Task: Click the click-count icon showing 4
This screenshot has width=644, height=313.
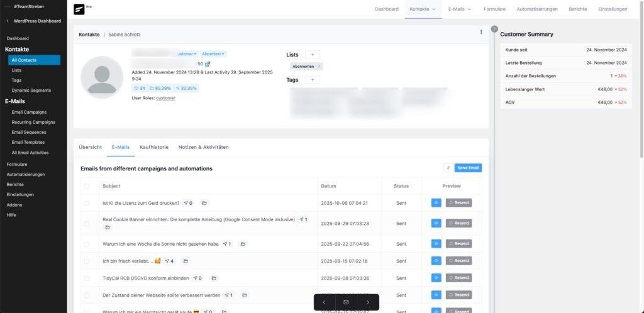Action: tap(169, 261)
